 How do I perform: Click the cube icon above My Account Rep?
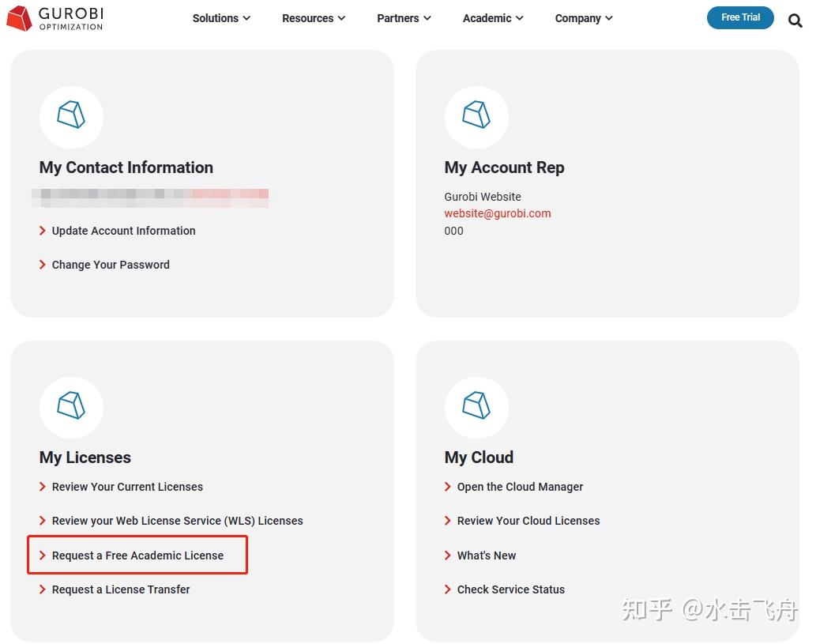(476, 115)
